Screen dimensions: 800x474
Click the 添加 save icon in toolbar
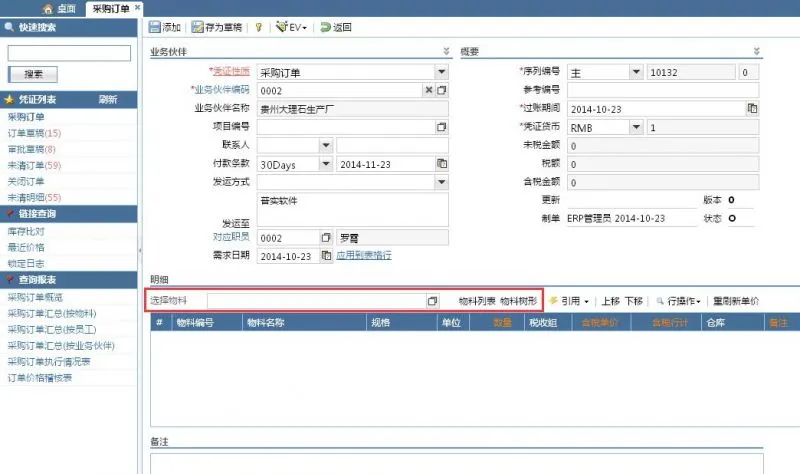[x=155, y=27]
